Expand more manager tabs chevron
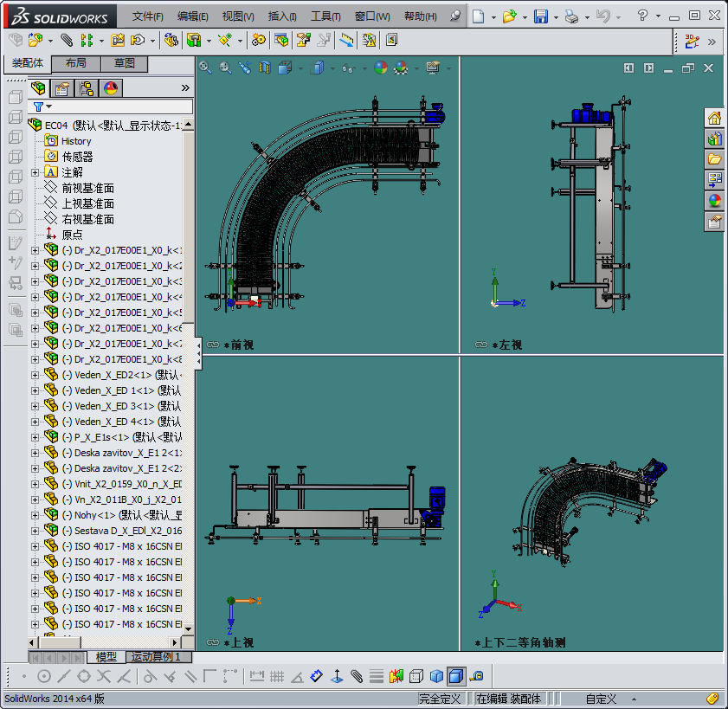Image resolution: width=728 pixels, height=709 pixels. coord(185,87)
